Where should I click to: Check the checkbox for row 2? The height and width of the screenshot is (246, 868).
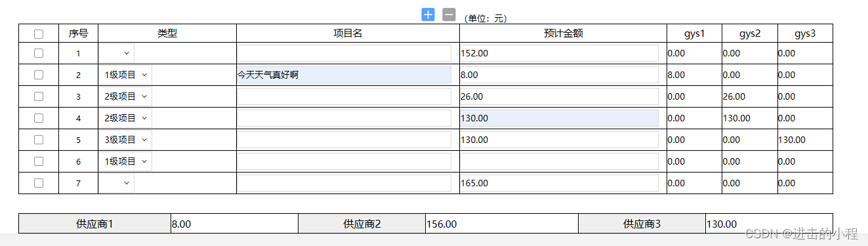[x=39, y=75]
